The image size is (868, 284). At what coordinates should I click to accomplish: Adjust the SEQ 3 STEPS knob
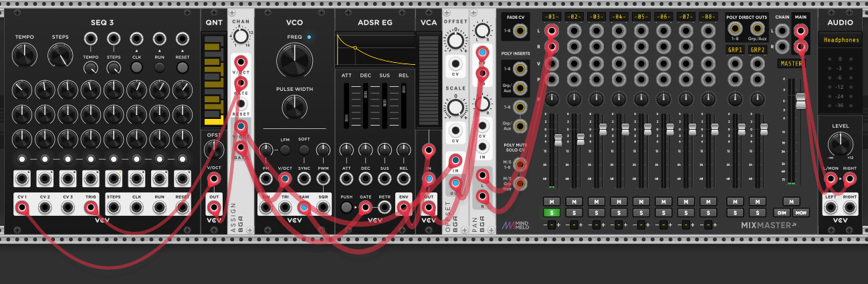(60, 55)
